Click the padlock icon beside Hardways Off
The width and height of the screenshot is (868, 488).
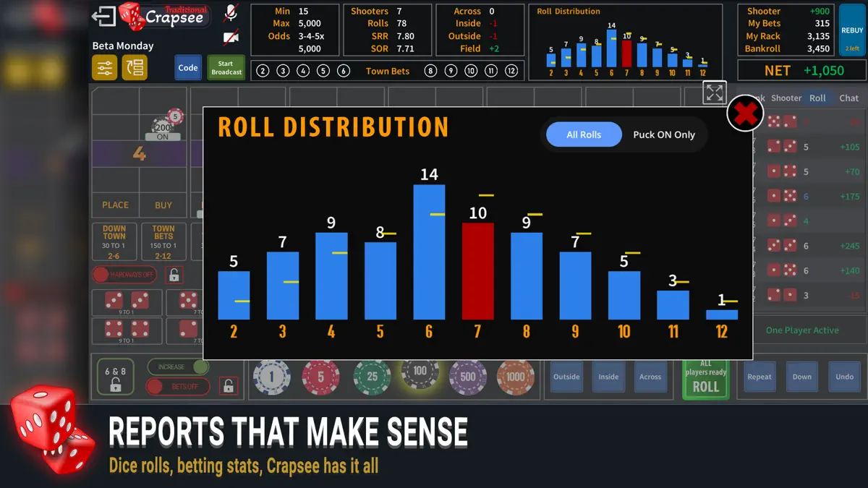[x=174, y=275]
